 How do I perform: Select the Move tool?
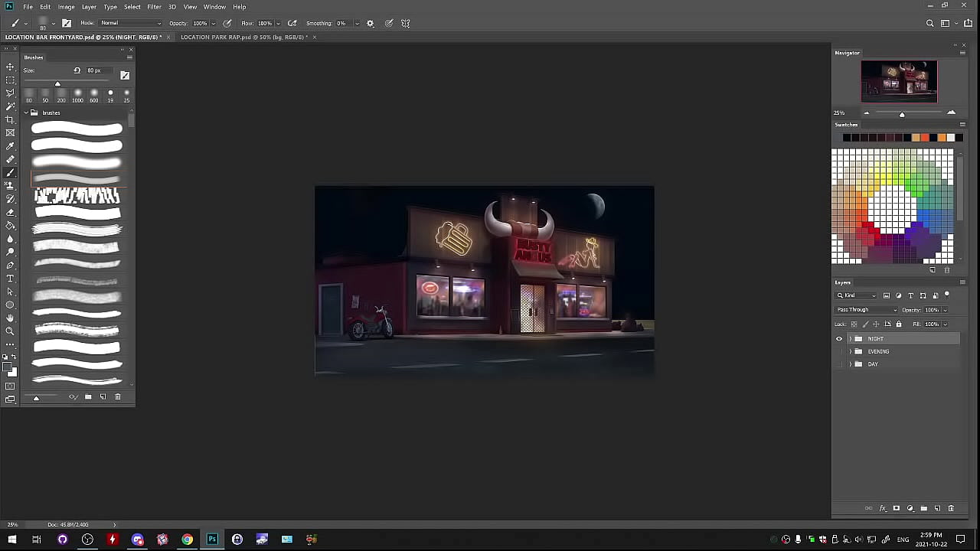click(10, 67)
